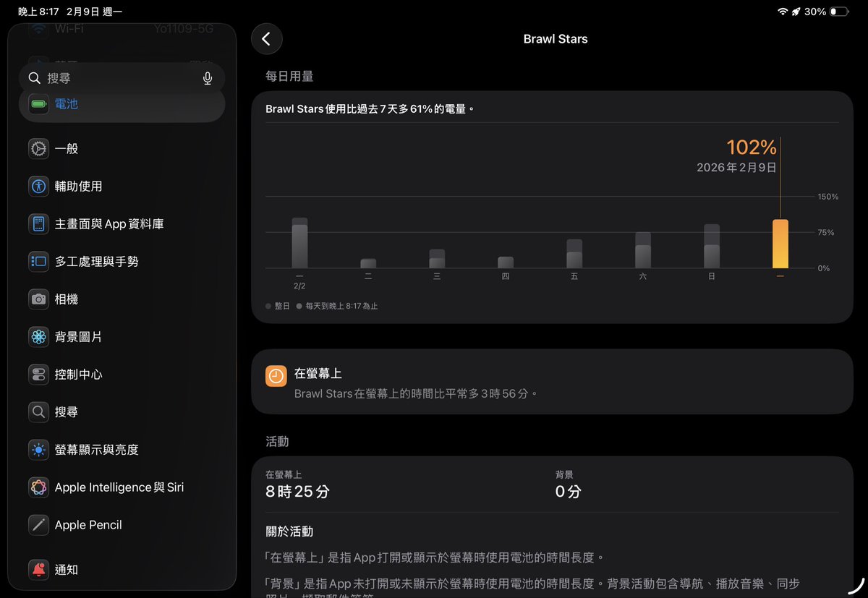Open the Accessibility icon
Image resolution: width=868 pixels, height=598 pixels.
tap(38, 187)
